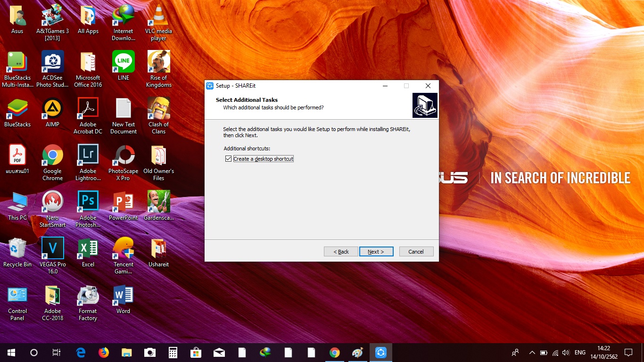Select Old Owner's Files folder
This screenshot has width=644, height=362.
tap(158, 163)
